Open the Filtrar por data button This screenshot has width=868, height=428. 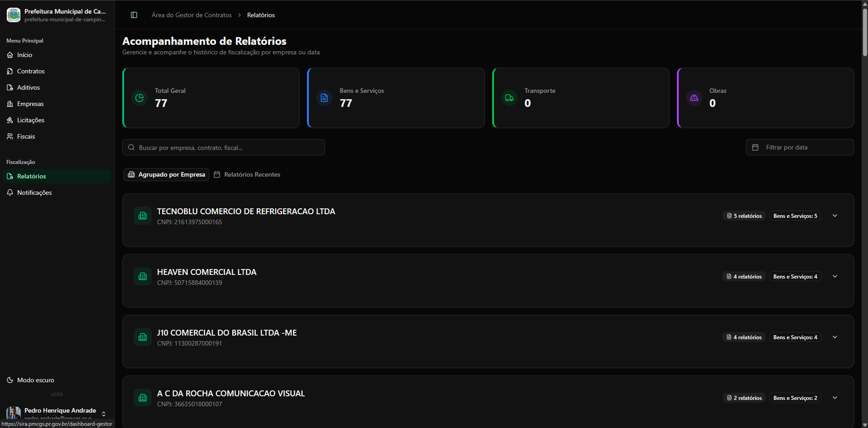click(x=800, y=147)
